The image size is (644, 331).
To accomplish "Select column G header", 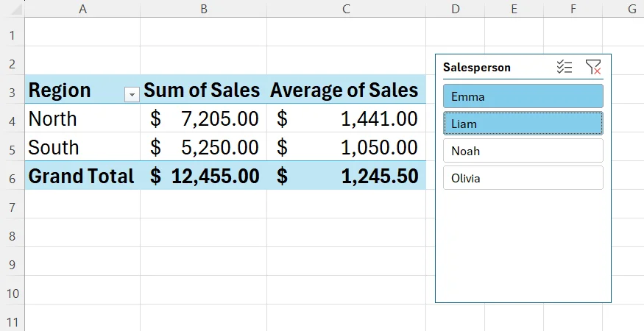I will click(623, 9).
